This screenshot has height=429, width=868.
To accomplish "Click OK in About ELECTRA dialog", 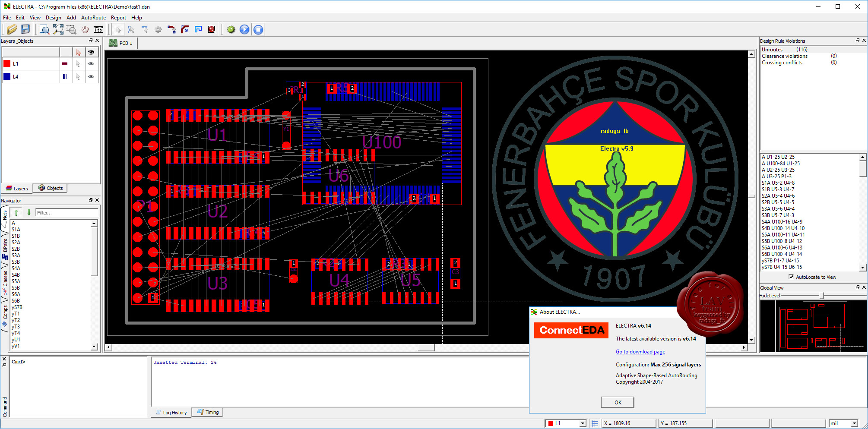I will 618,402.
